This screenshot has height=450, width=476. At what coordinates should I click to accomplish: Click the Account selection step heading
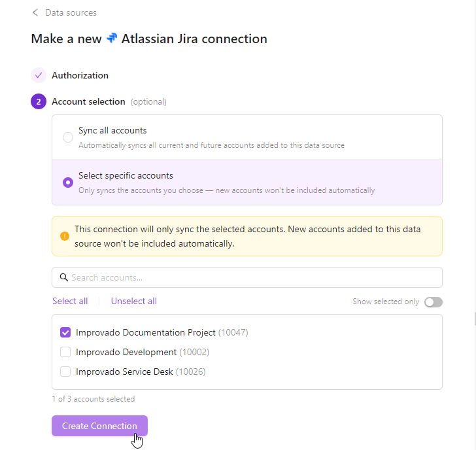[88, 101]
